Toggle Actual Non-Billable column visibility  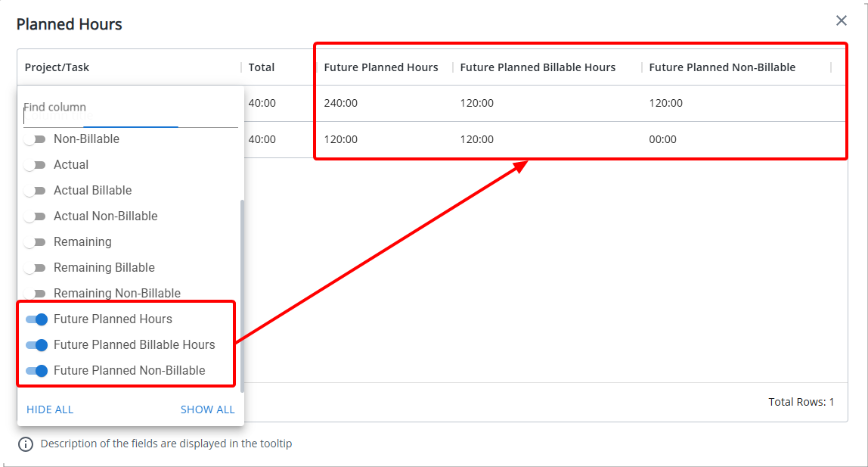[x=36, y=216]
